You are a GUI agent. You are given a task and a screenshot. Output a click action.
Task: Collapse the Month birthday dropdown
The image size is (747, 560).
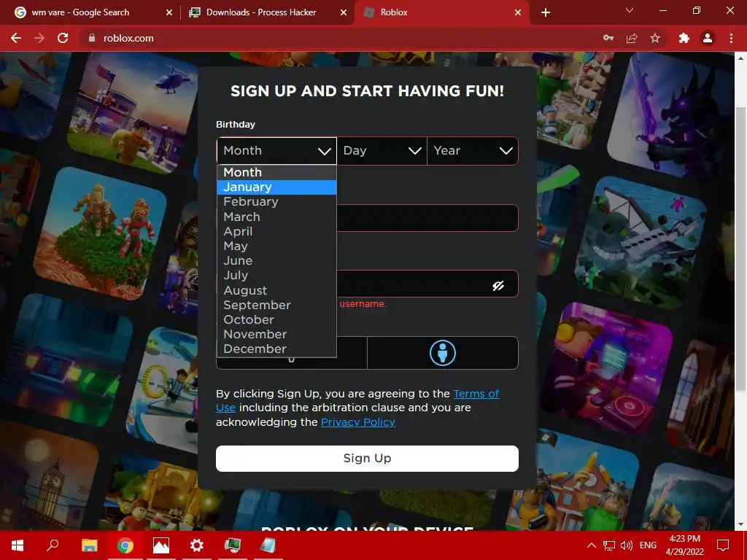(x=276, y=151)
